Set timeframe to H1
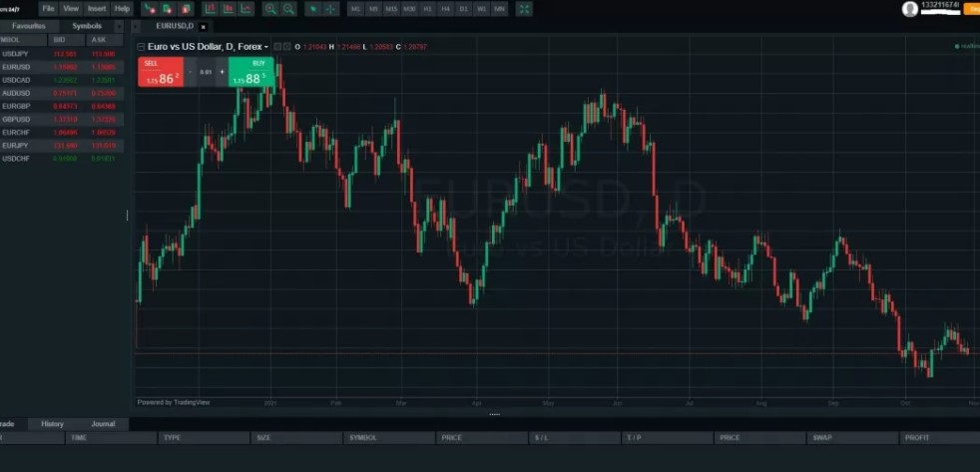 coord(427,9)
